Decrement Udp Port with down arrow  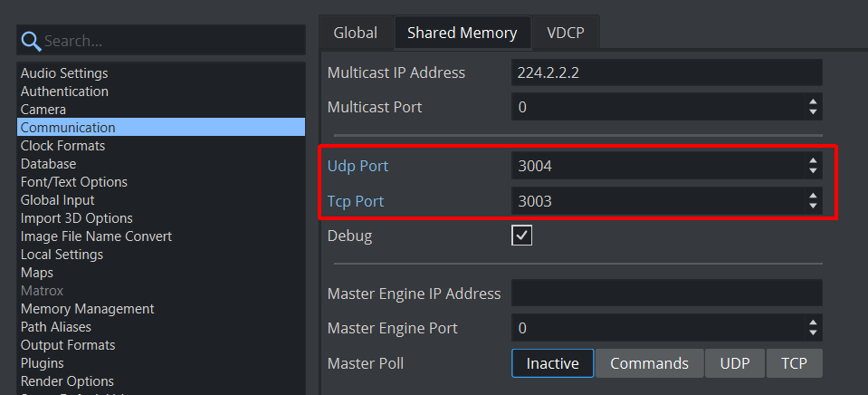pyautogui.click(x=813, y=171)
